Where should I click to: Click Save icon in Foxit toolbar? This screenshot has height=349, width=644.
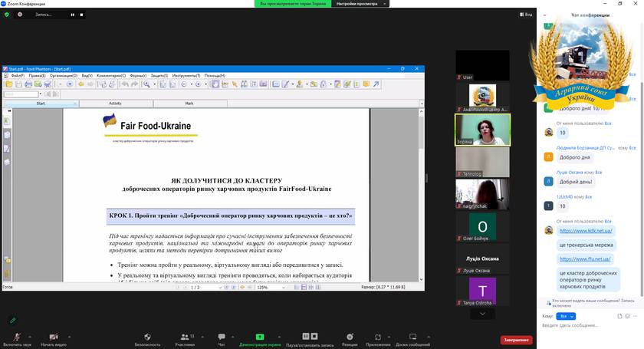click(x=18, y=84)
